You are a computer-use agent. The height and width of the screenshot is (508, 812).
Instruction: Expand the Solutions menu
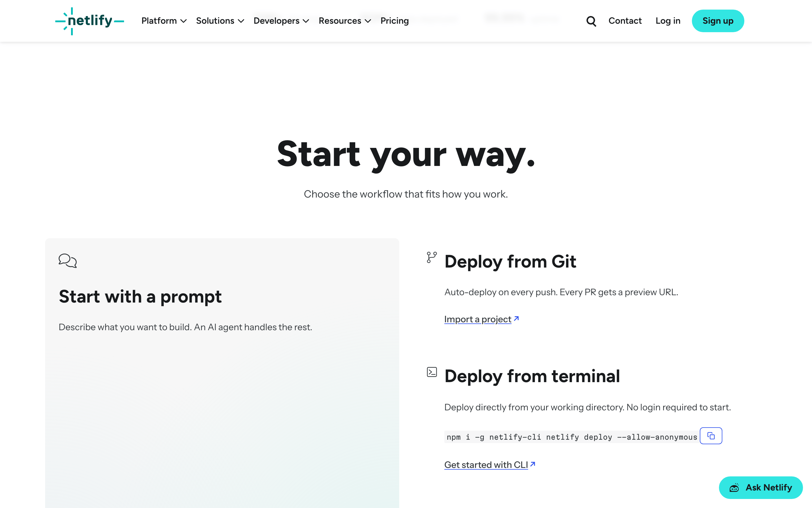click(x=220, y=21)
